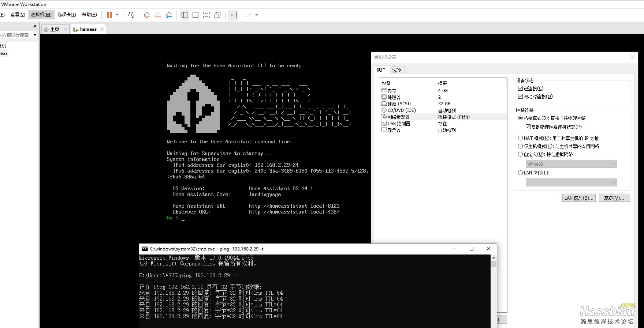
Task: Click the 桥接模式 (自动) summary cell
Action: click(x=454, y=117)
